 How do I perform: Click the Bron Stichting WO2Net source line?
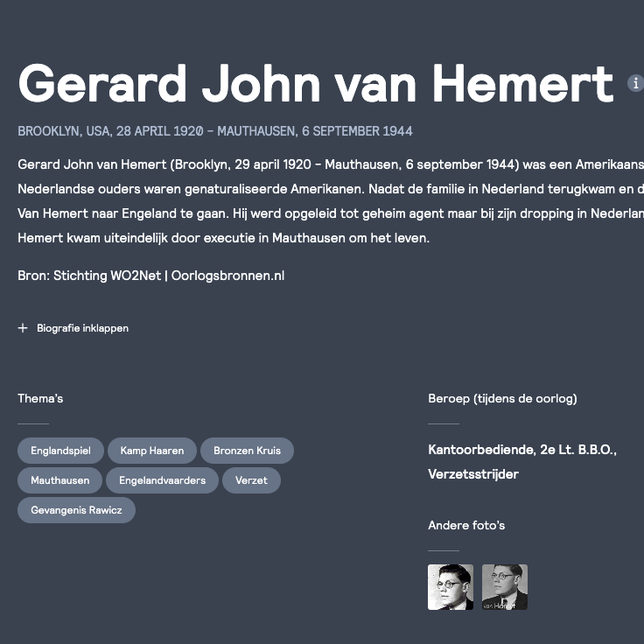point(150,276)
